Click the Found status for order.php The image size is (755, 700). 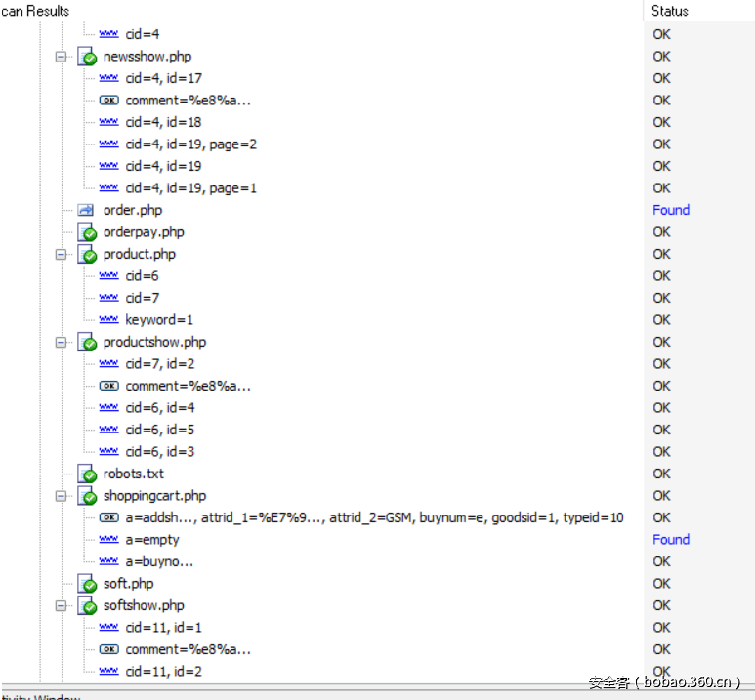tap(671, 210)
